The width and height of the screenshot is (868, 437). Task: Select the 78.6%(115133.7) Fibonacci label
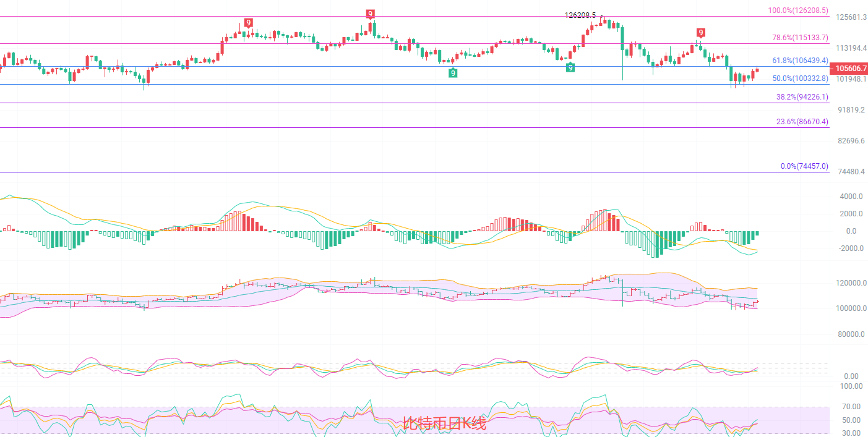pyautogui.click(x=799, y=38)
